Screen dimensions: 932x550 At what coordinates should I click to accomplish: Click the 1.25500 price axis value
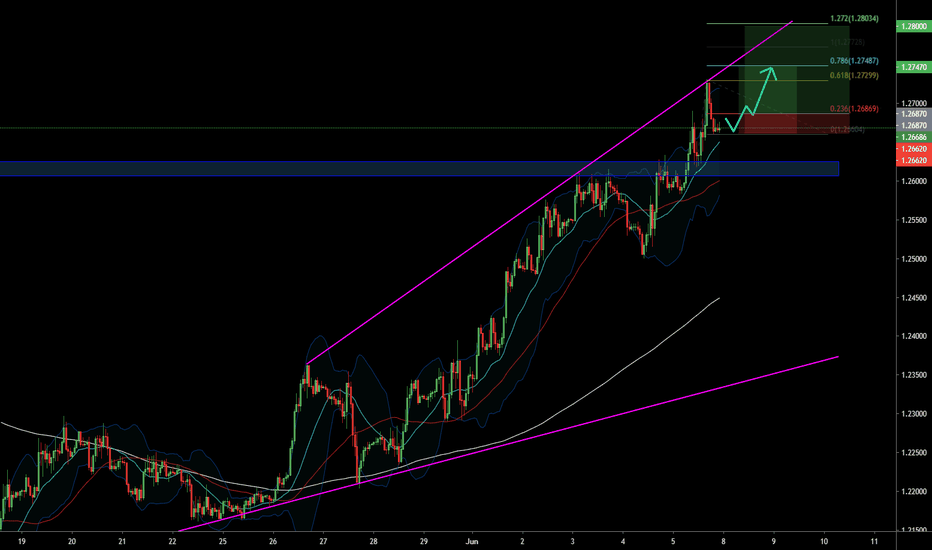[914, 220]
